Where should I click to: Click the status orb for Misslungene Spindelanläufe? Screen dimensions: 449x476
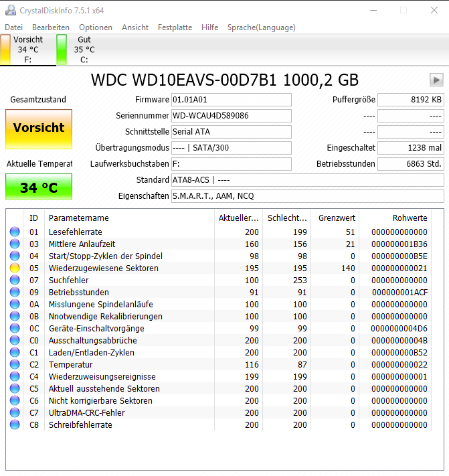click(x=15, y=304)
